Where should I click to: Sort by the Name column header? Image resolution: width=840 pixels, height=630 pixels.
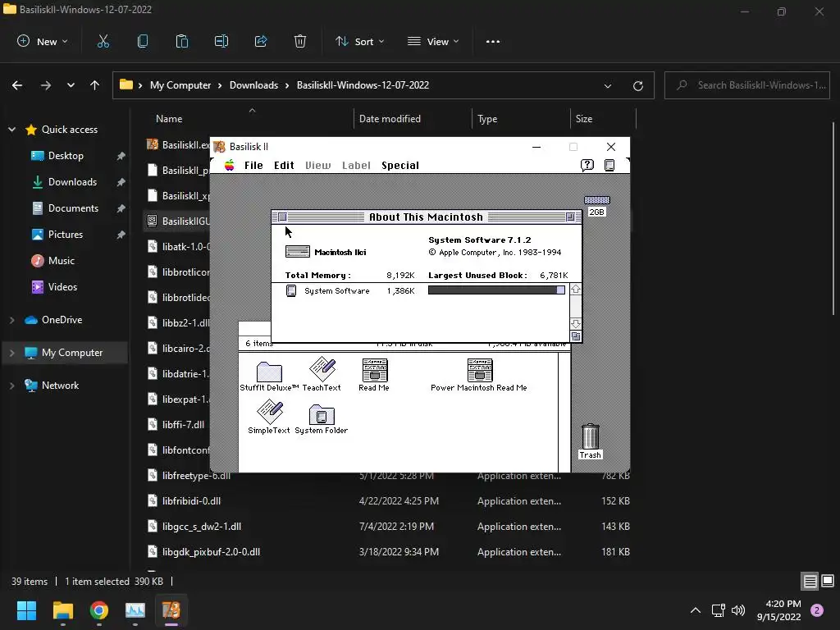click(169, 119)
